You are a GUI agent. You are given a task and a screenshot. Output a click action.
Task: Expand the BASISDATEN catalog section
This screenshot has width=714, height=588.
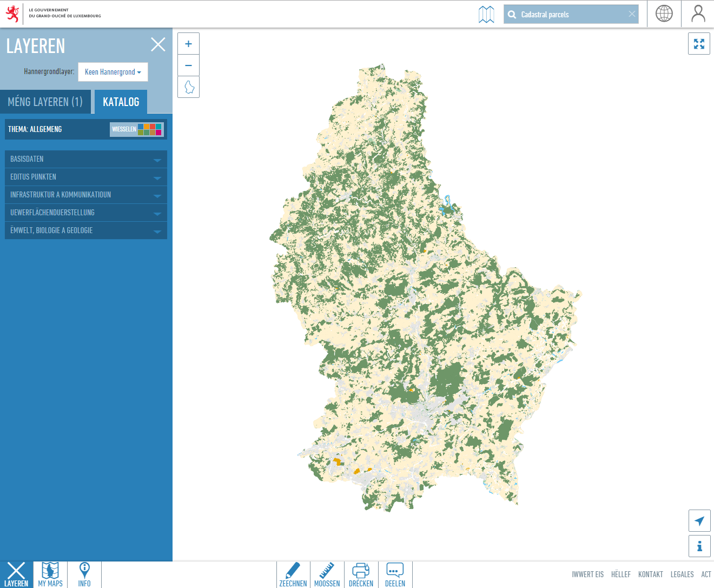pyautogui.click(x=85, y=158)
